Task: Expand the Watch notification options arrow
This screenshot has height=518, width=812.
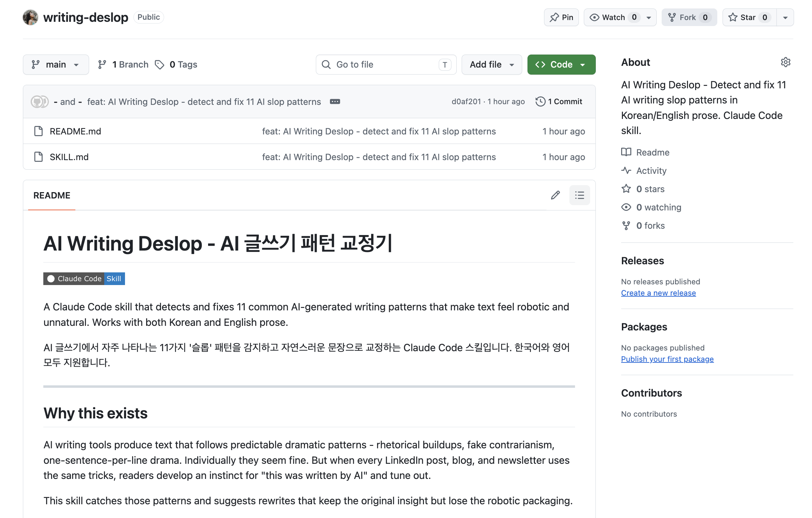Action: (x=649, y=17)
